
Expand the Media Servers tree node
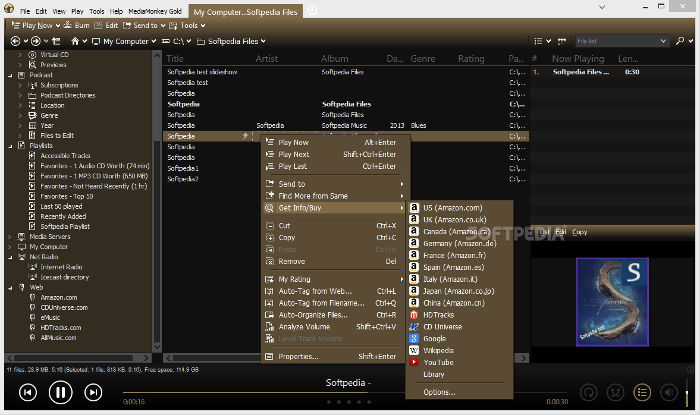[10, 237]
